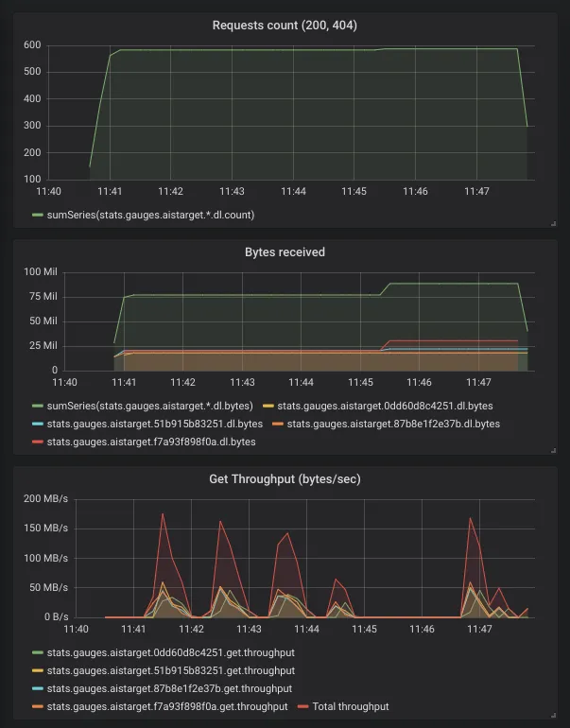Click 11:43 axis label in Bytes received chart

click(x=242, y=382)
